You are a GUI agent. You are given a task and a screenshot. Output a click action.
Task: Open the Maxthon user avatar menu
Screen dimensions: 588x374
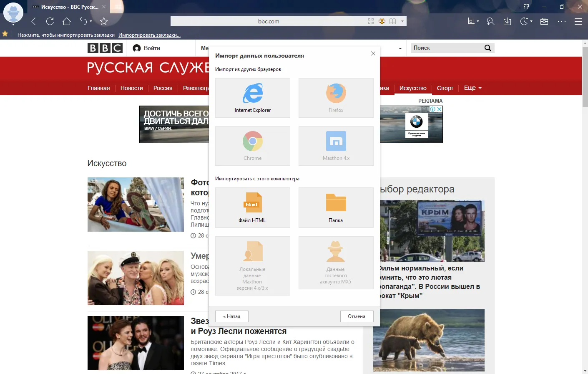coord(13,13)
